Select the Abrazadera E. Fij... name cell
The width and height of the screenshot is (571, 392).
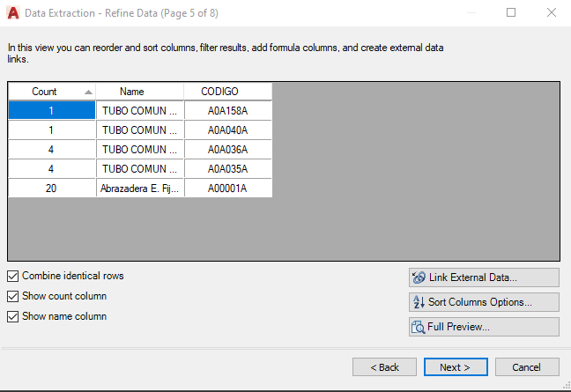[x=140, y=189]
